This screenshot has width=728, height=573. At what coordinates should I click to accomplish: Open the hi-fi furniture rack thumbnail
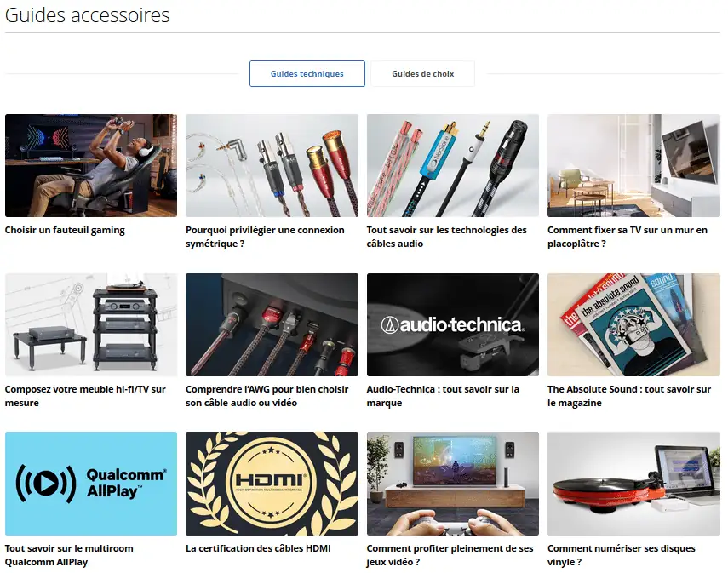[x=91, y=324]
